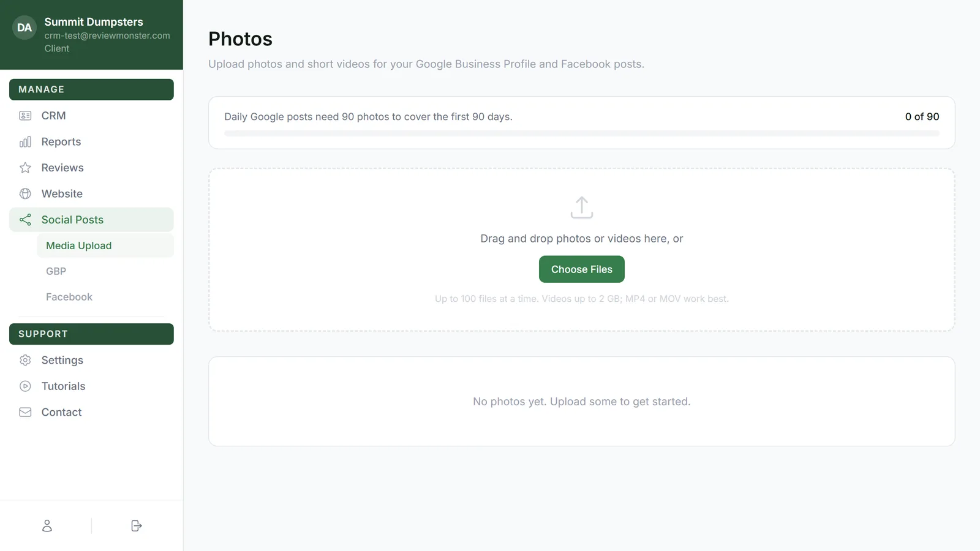This screenshot has width=980, height=551.
Task: Click the Contact envelope icon
Action: (25, 412)
